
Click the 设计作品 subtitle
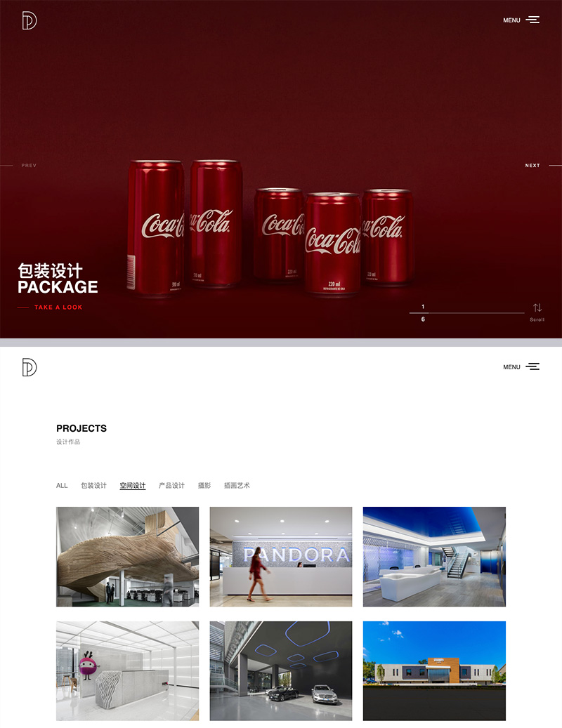coord(68,442)
